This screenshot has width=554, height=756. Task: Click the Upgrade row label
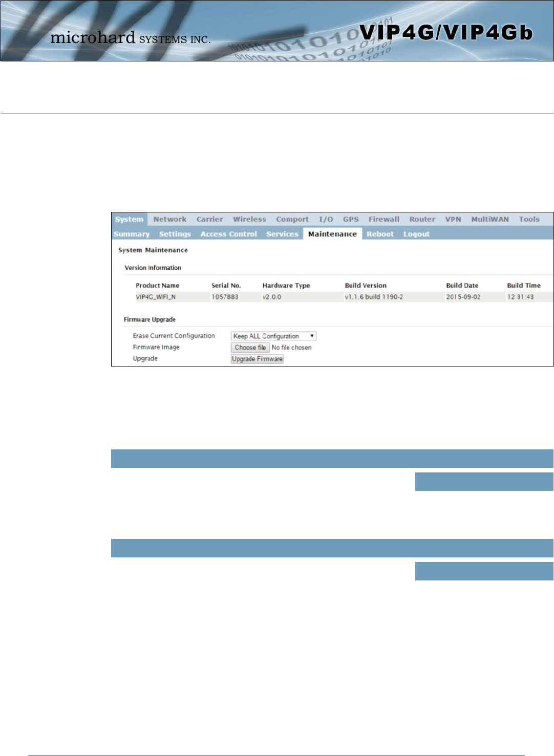click(145, 358)
